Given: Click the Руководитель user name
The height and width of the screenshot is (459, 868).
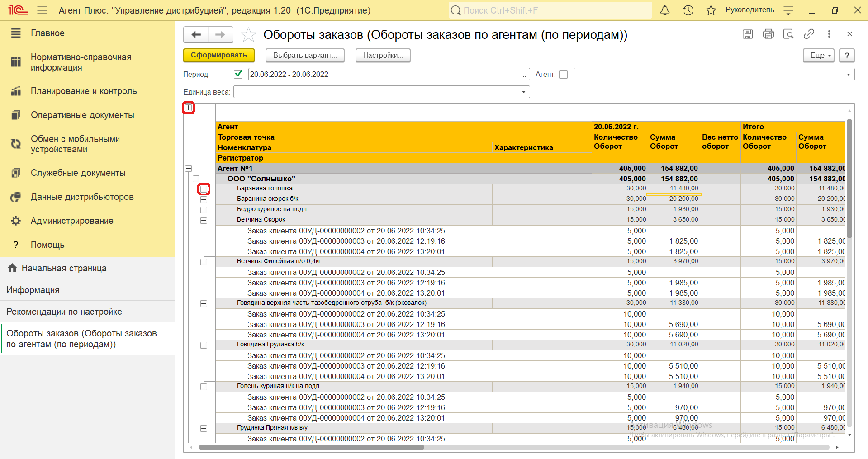Looking at the screenshot, I should point(749,10).
